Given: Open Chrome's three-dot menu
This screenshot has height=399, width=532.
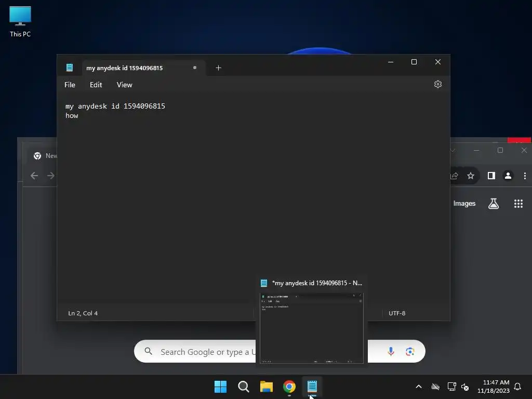Looking at the screenshot, I should [x=525, y=176].
